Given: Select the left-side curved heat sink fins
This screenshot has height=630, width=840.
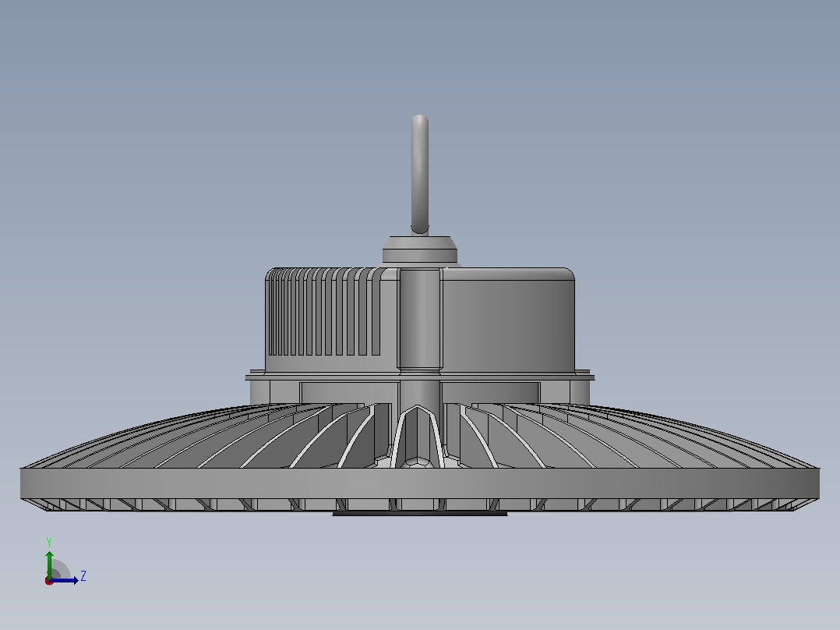Looking at the screenshot, I should (x=214, y=437).
